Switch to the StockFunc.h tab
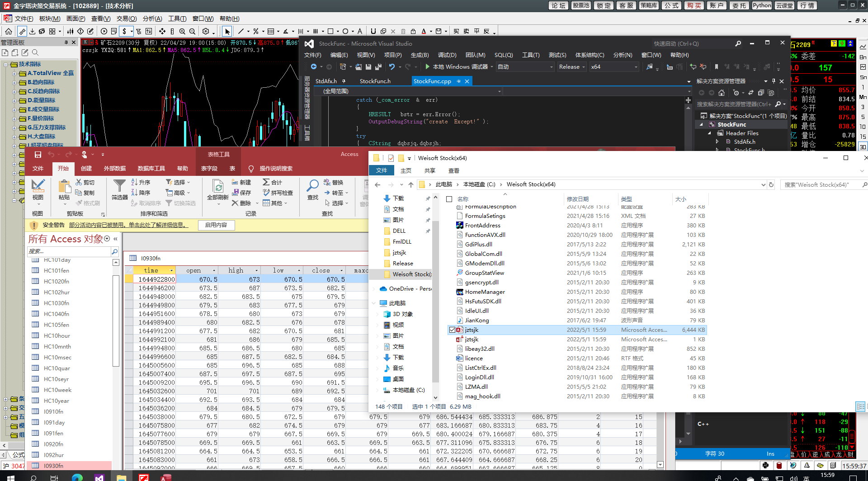The height and width of the screenshot is (481, 868). click(x=375, y=81)
